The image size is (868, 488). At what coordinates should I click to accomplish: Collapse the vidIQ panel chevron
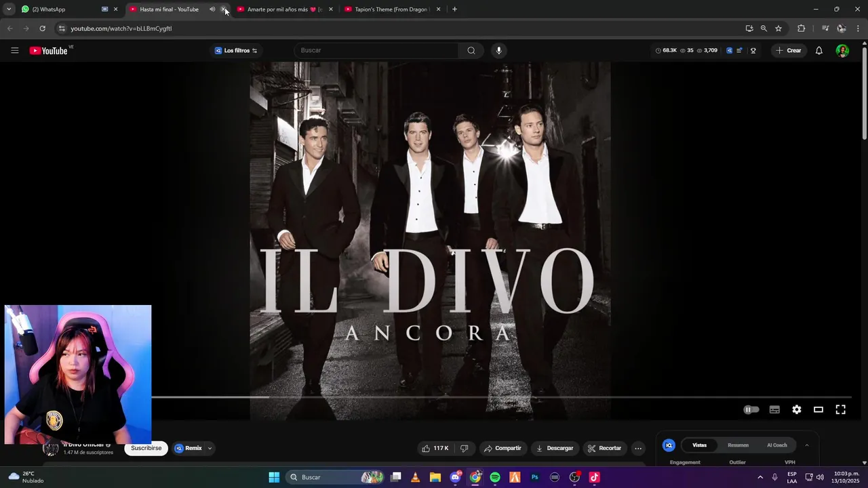pos(806,445)
